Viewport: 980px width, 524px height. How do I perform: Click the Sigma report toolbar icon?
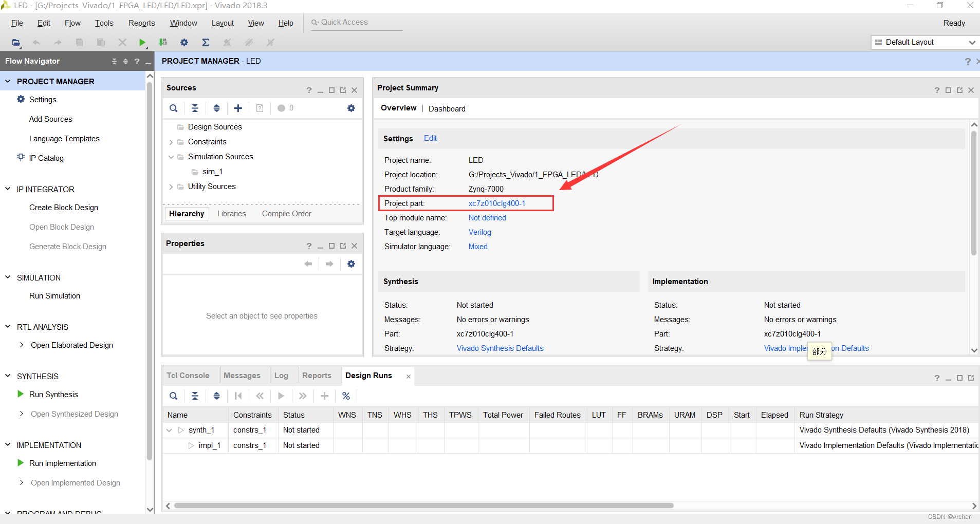206,43
